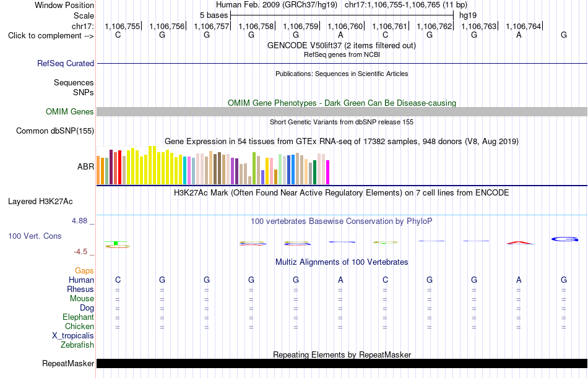Click the bright red bar in GTEx chart
The image size is (588, 378).
[x=119, y=168]
